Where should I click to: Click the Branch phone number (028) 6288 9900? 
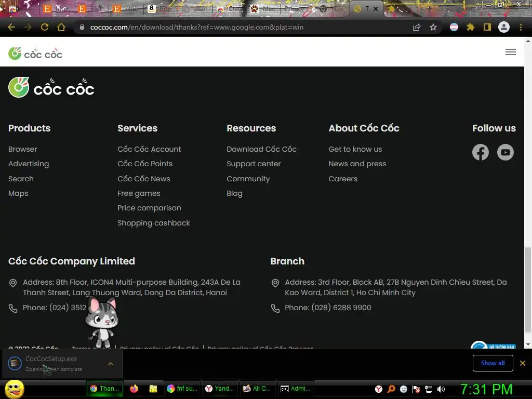click(x=341, y=308)
